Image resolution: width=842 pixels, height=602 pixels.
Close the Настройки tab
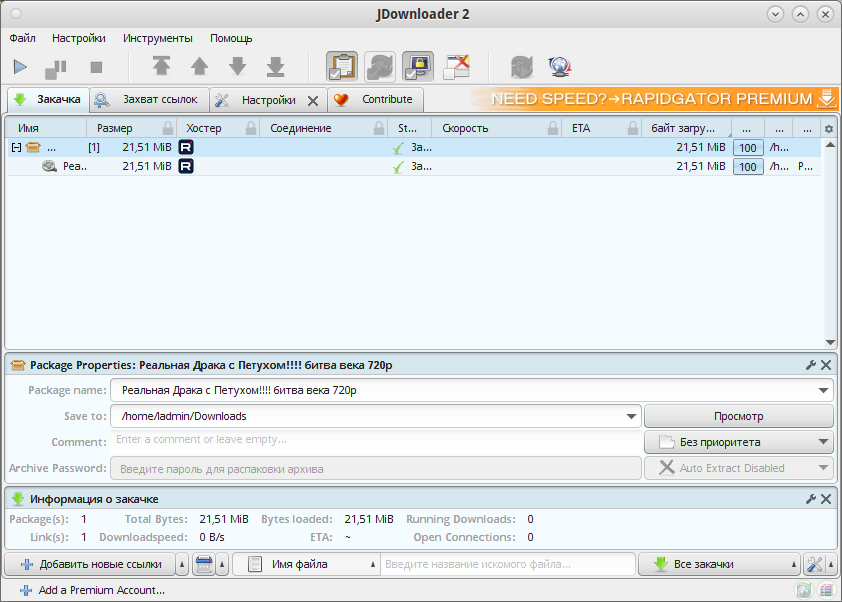pyautogui.click(x=313, y=100)
